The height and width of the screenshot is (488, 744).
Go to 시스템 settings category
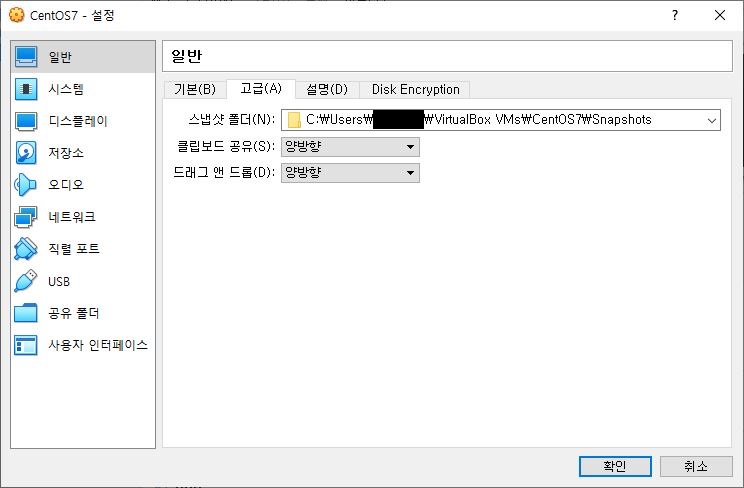pyautogui.click(x=83, y=89)
